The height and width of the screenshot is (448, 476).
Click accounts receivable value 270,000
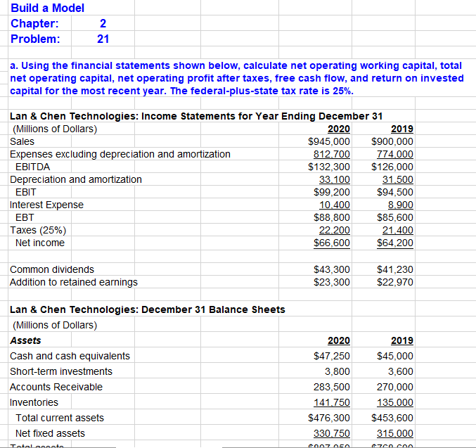click(x=395, y=387)
